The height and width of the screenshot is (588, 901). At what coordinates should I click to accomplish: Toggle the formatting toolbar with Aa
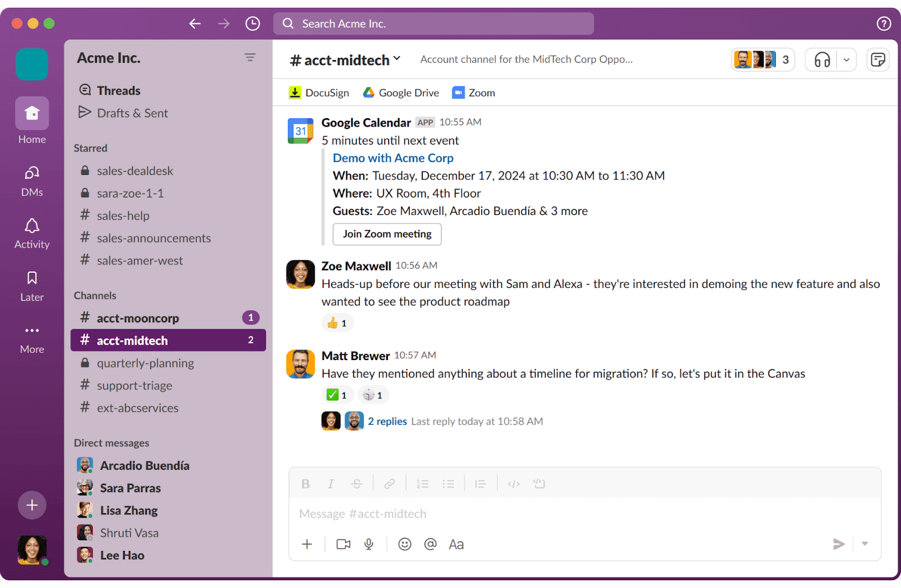click(456, 544)
